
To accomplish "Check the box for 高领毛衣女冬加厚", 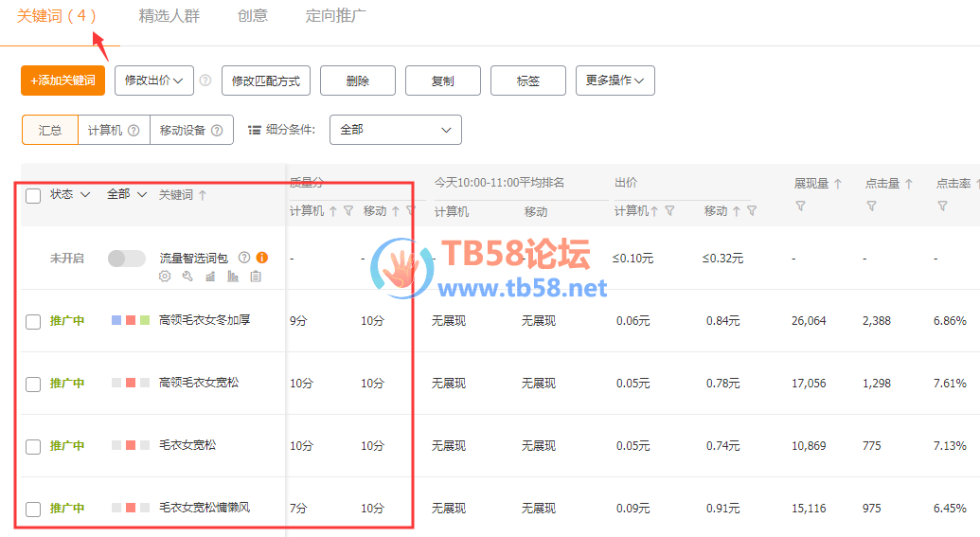I will 33,322.
